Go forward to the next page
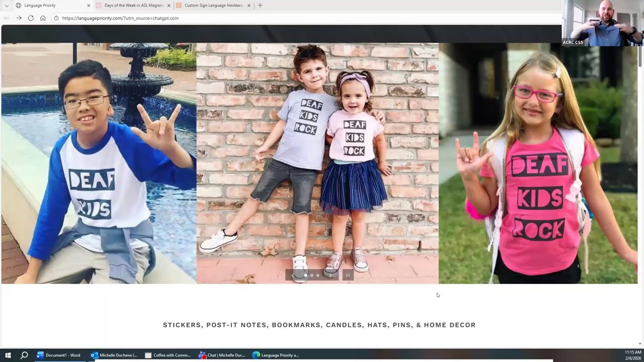Viewport: 644px width, 362px height. 19,18
